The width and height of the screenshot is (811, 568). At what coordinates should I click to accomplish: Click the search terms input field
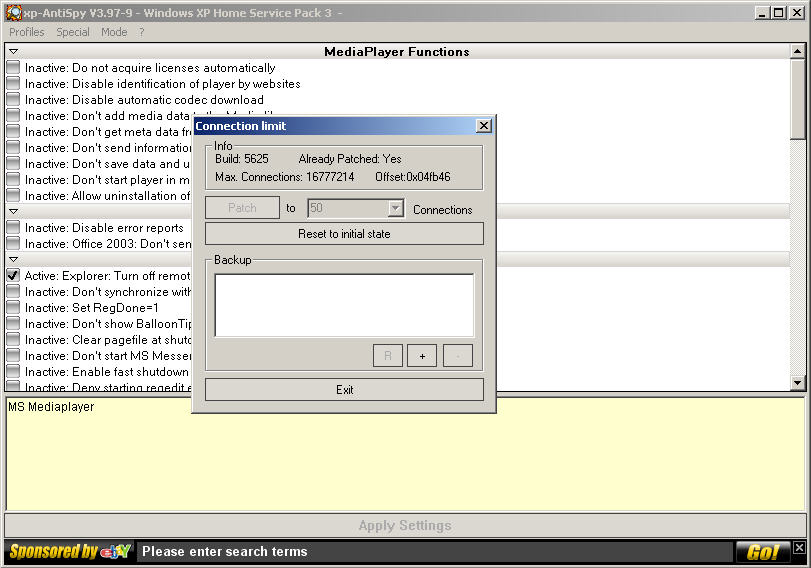[435, 551]
